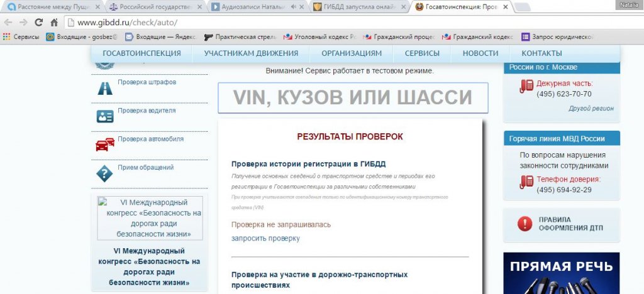
Task: Click the ПРЯМАЯ РЕЧЬ banner image
Action: [x=561, y=273]
